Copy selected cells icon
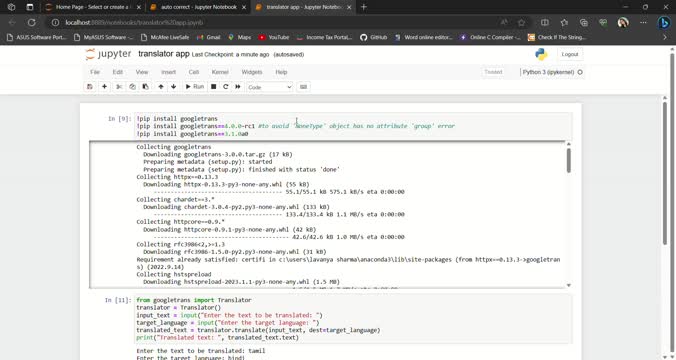Viewport: 676px width, 360px height. coord(132,87)
